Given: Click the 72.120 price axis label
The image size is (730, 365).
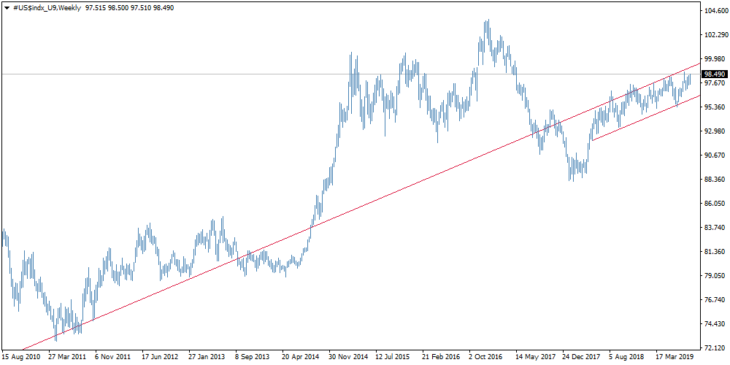Looking at the screenshot, I should (716, 348).
